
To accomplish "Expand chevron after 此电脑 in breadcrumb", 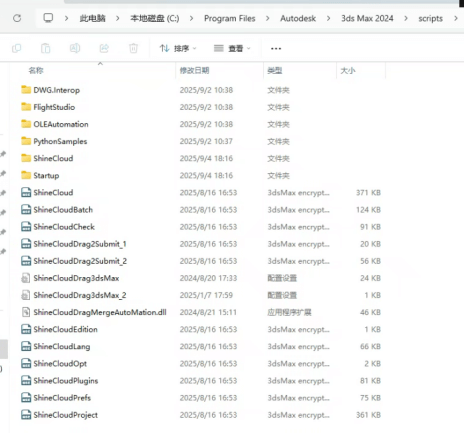I will [117, 18].
